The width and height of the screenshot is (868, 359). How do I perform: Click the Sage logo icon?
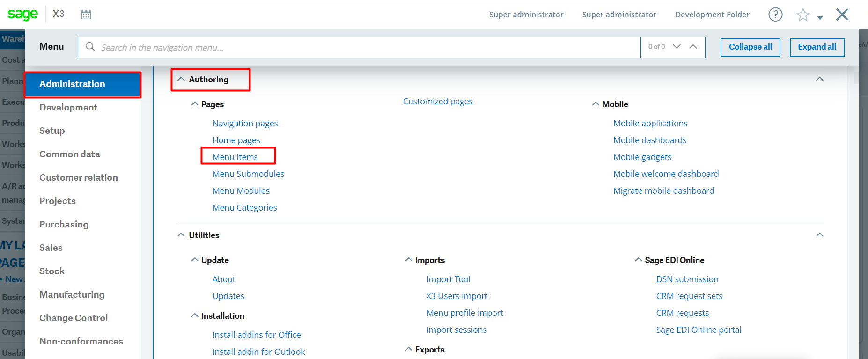(x=22, y=15)
